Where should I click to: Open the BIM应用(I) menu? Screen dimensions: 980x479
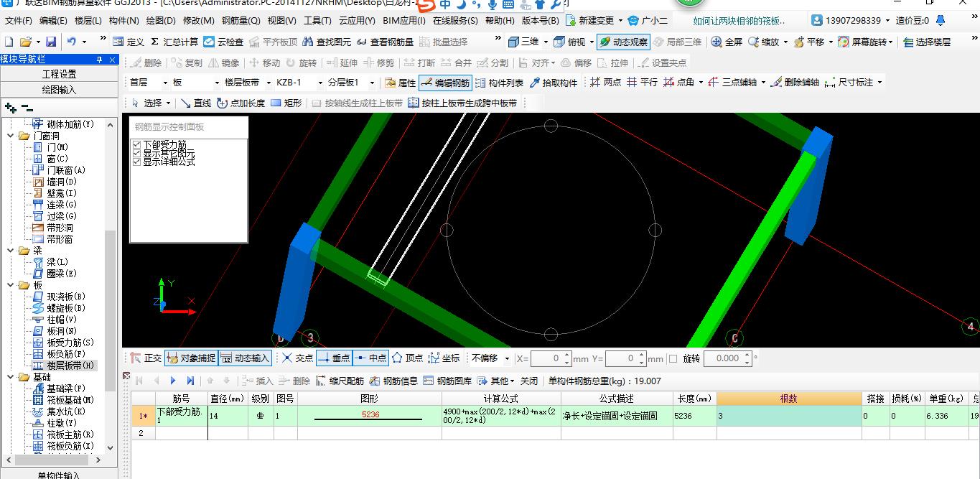(x=404, y=21)
